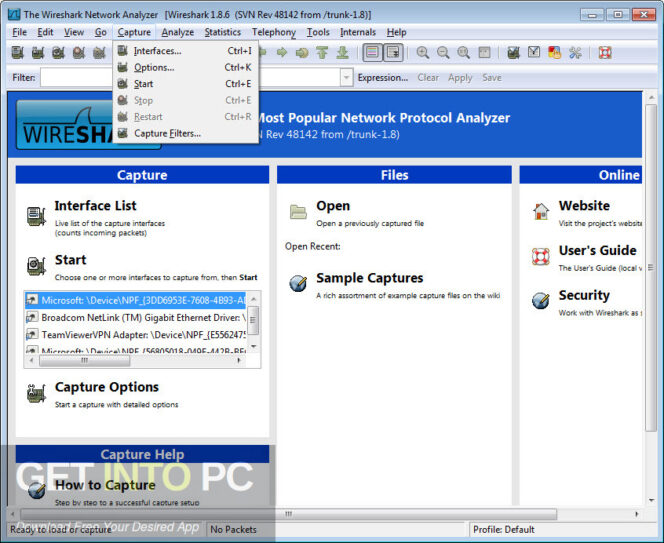Click the interface list scroll down arrow

point(254,346)
